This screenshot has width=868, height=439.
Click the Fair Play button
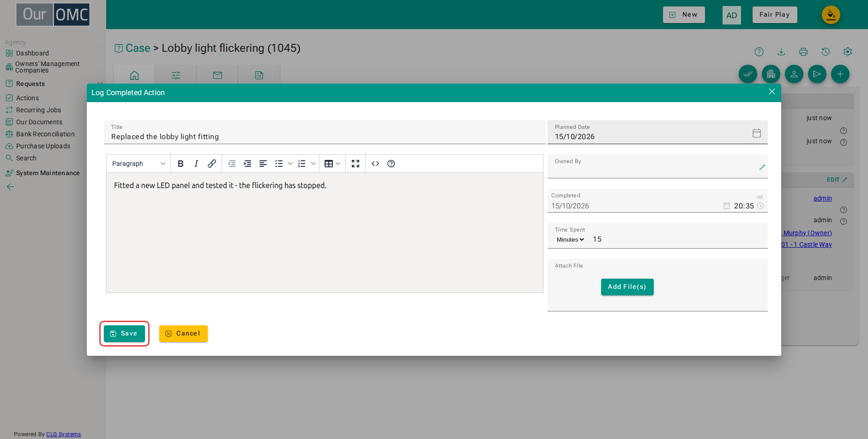coord(775,15)
